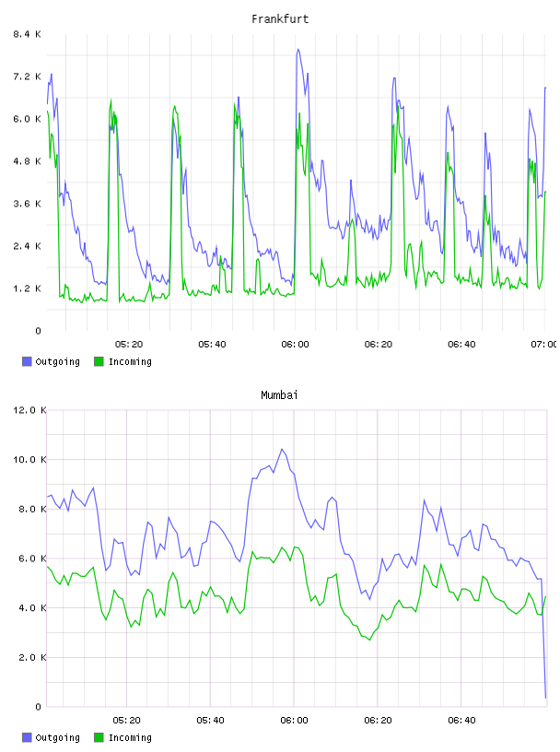Click the 2.0 K y-axis label in Mumbai

point(32,657)
